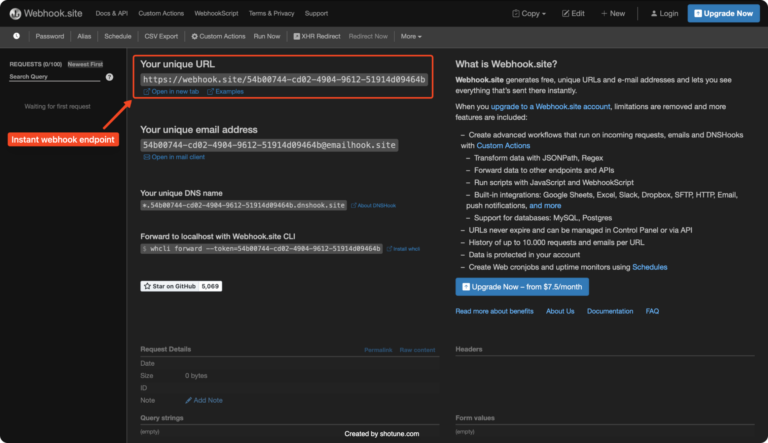Open the Docs & API menu
The height and width of the screenshot is (443, 768).
coord(112,13)
